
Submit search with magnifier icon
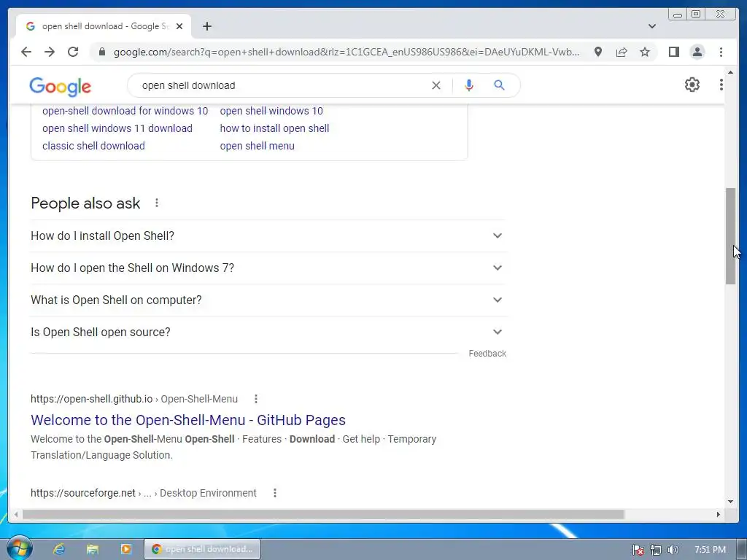(499, 85)
